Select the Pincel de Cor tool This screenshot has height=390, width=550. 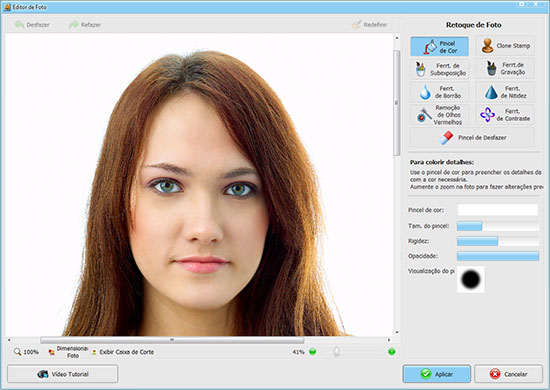point(440,46)
